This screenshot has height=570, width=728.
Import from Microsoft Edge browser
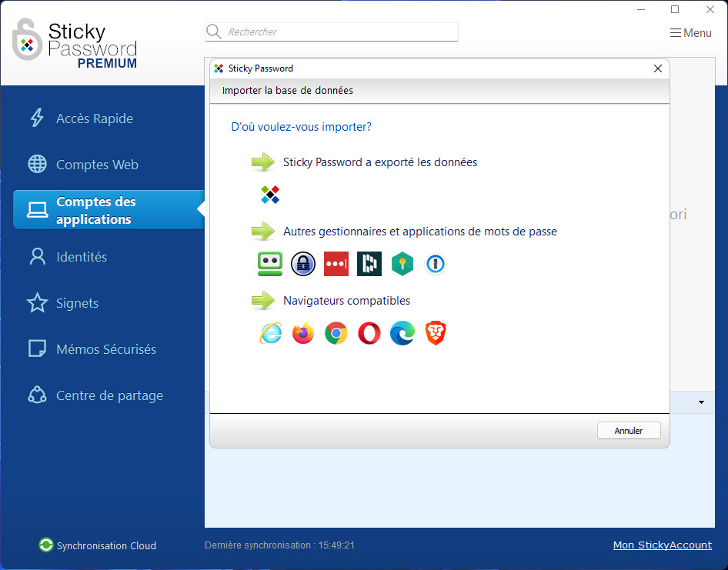pos(402,333)
